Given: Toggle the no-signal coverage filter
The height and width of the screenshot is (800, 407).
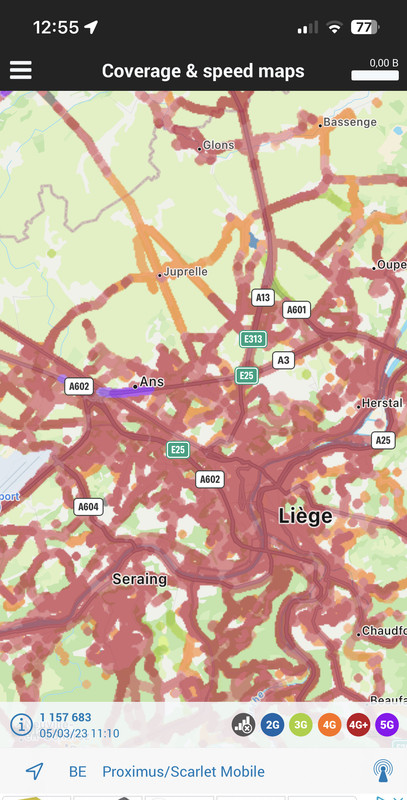Looking at the screenshot, I should coord(243,724).
